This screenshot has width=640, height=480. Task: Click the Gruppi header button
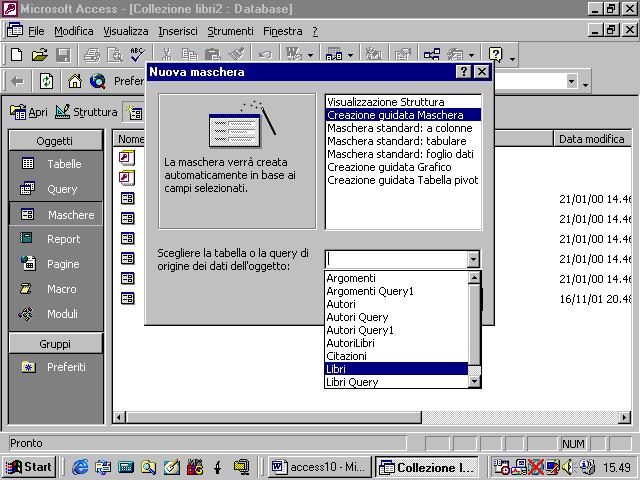pyautogui.click(x=56, y=344)
